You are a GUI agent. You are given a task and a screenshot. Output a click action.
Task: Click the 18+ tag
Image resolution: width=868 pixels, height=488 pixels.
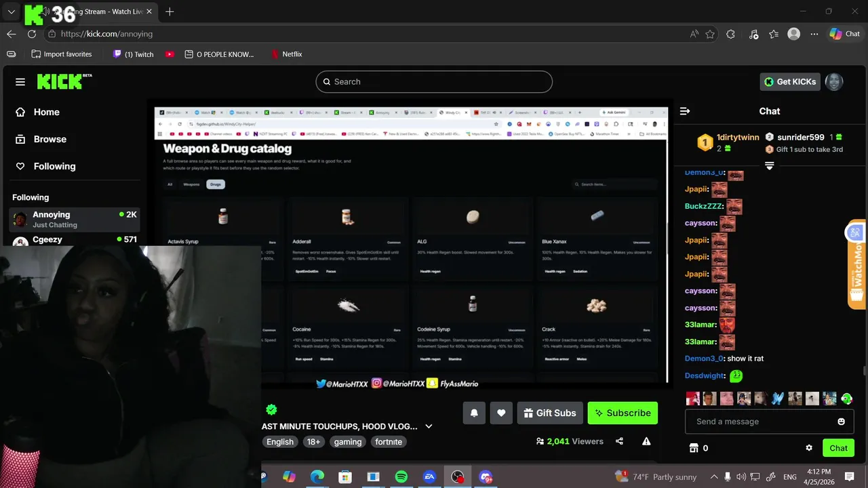click(x=313, y=441)
